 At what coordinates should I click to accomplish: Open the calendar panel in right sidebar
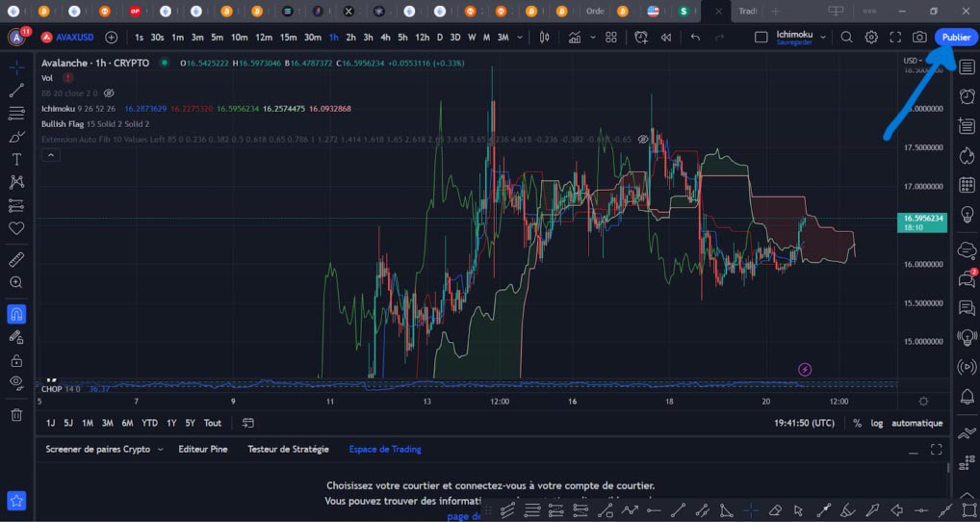[967, 184]
